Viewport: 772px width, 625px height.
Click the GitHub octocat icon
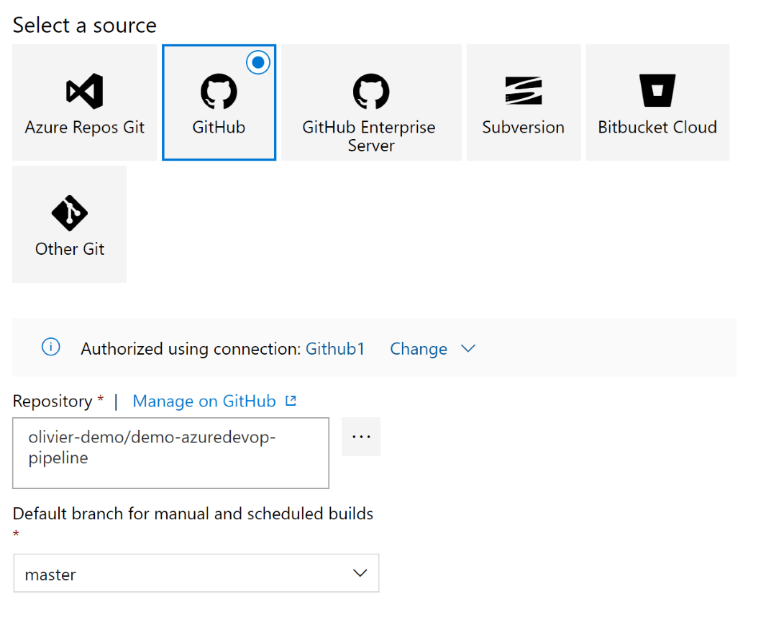click(219, 91)
